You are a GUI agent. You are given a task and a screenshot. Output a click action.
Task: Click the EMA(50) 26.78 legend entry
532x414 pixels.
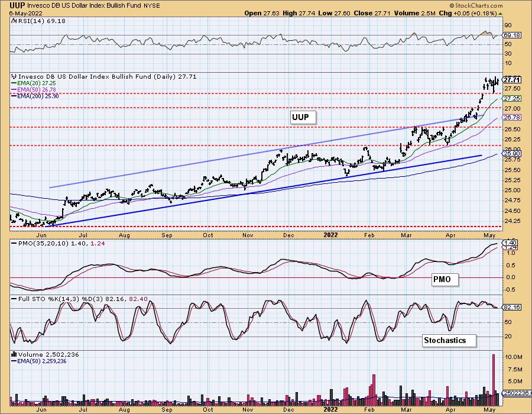point(34,89)
